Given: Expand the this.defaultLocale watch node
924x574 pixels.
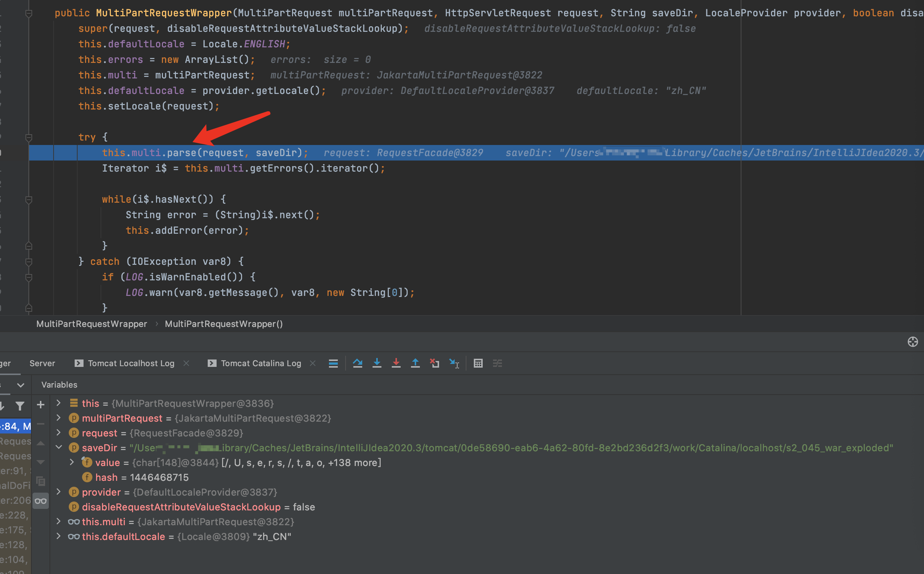Looking at the screenshot, I should pyautogui.click(x=58, y=536).
